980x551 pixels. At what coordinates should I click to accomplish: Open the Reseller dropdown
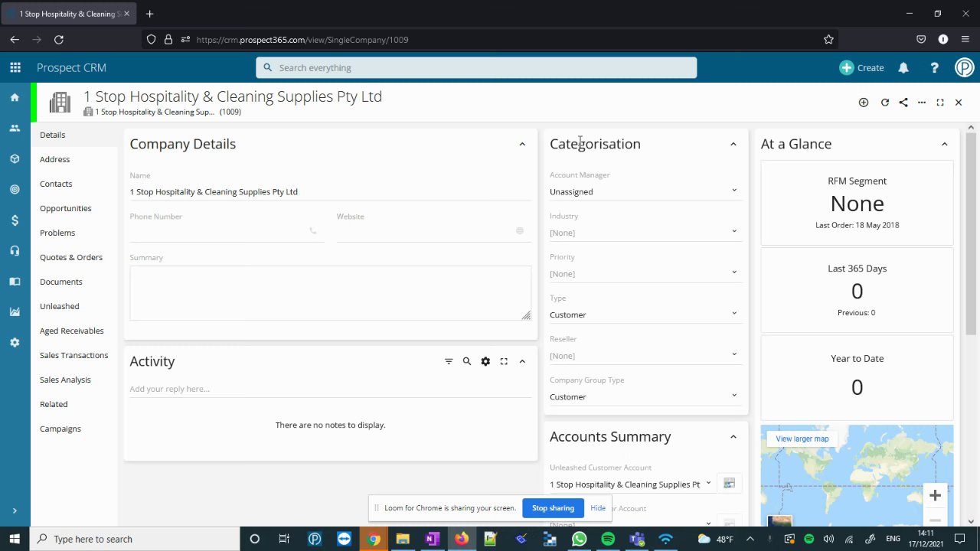(x=645, y=355)
